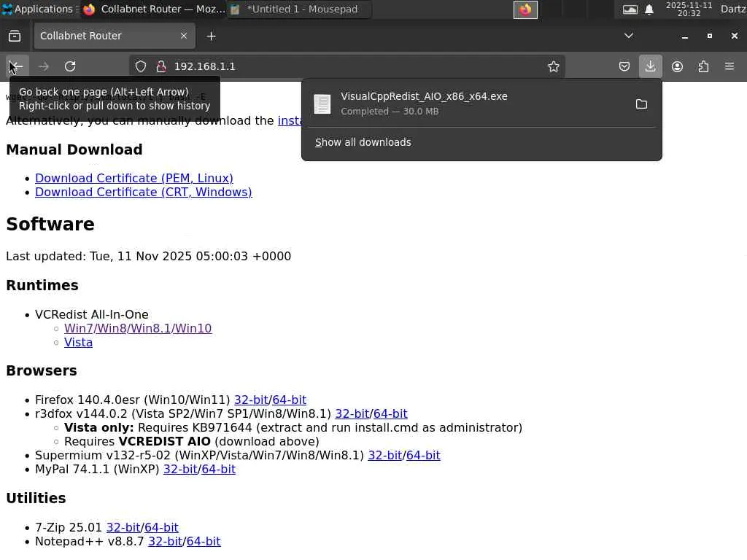The width and height of the screenshot is (747, 560).
Task: Close the Collabnet Router tab
Action: (x=183, y=36)
